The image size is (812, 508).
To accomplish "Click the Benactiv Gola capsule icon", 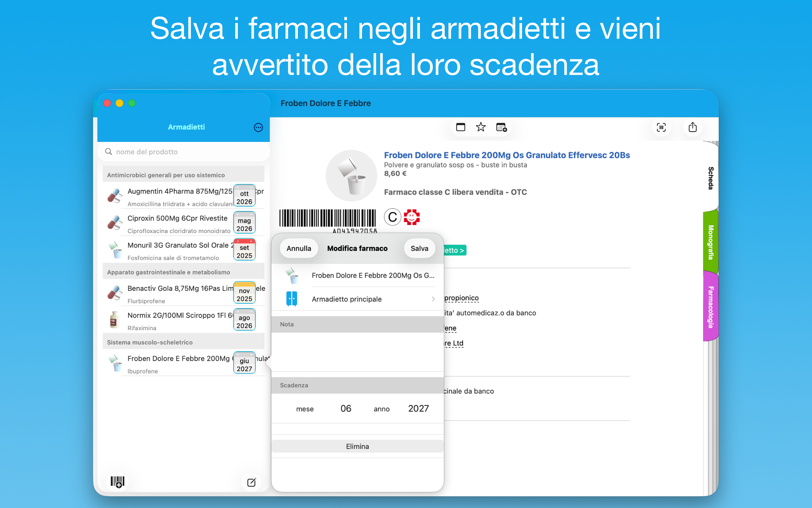I will (x=114, y=293).
